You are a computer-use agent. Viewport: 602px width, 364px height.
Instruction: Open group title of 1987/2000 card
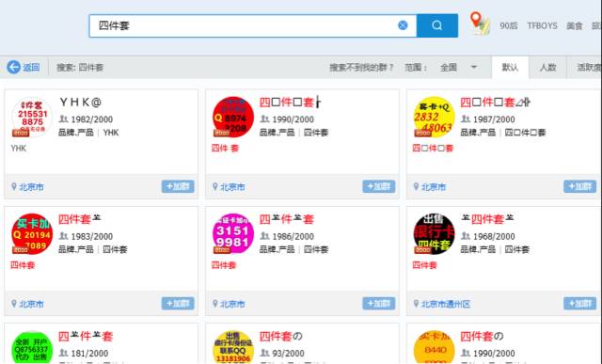[x=496, y=103]
